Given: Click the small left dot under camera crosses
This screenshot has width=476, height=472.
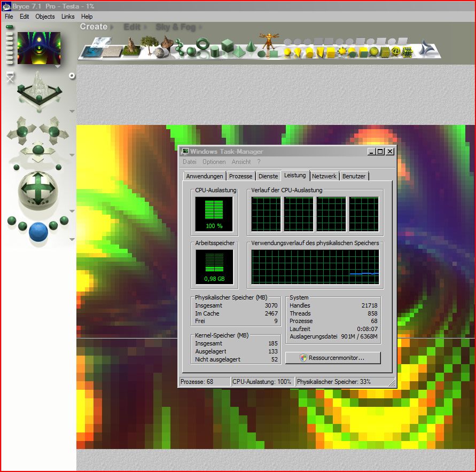Looking at the screenshot, I should (x=17, y=167).
